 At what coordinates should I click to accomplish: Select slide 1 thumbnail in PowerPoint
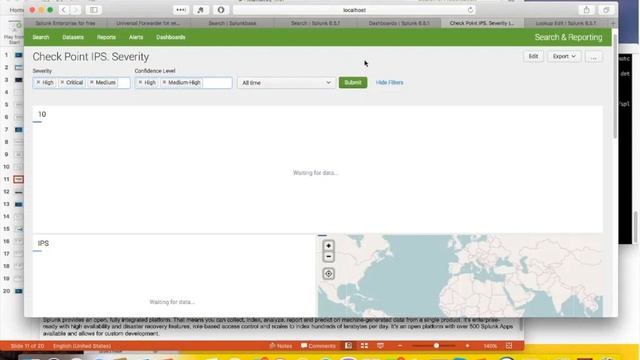point(18,55)
